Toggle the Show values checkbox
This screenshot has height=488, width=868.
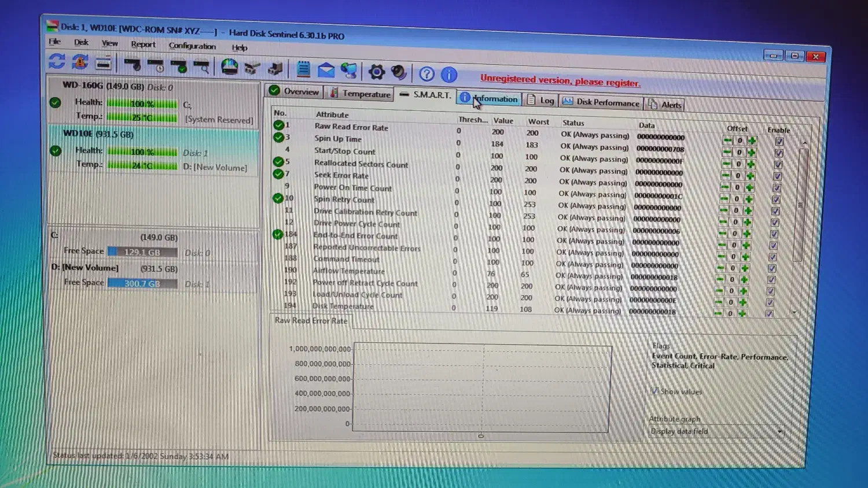click(654, 391)
